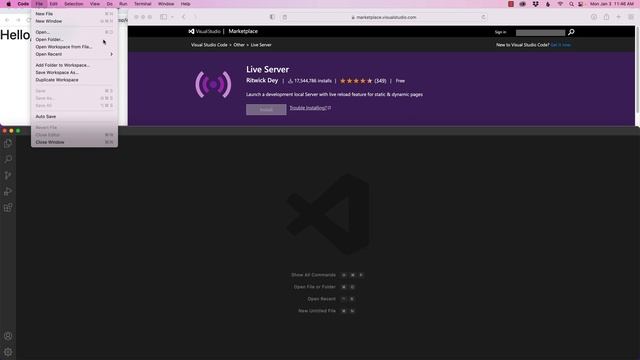Viewport: 640px width, 360px height.
Task: Choose Open Folder... in File menu
Action: click(x=74, y=39)
